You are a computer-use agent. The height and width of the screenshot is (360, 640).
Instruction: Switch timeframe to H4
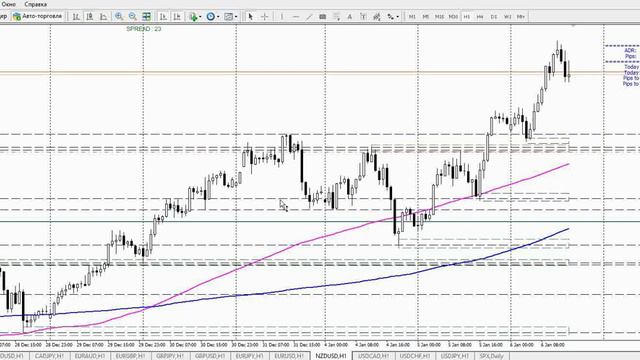click(480, 17)
